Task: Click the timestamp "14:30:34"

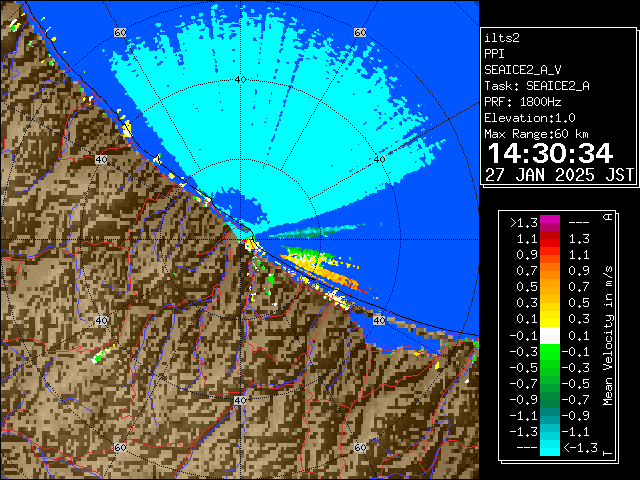Action: (550, 153)
